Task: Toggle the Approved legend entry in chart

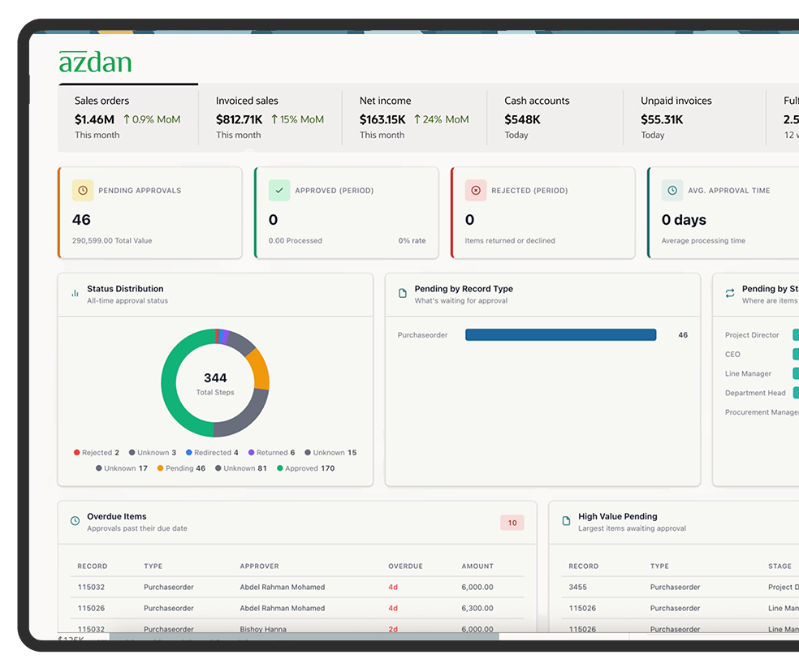Action: (x=305, y=468)
